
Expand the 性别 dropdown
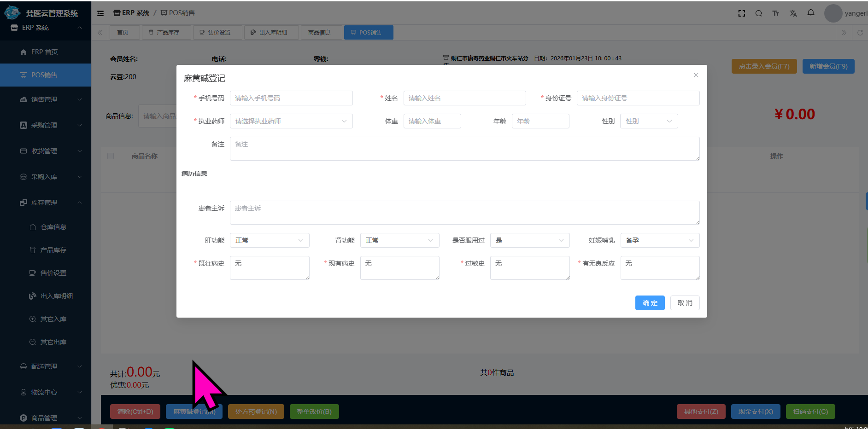[649, 121]
